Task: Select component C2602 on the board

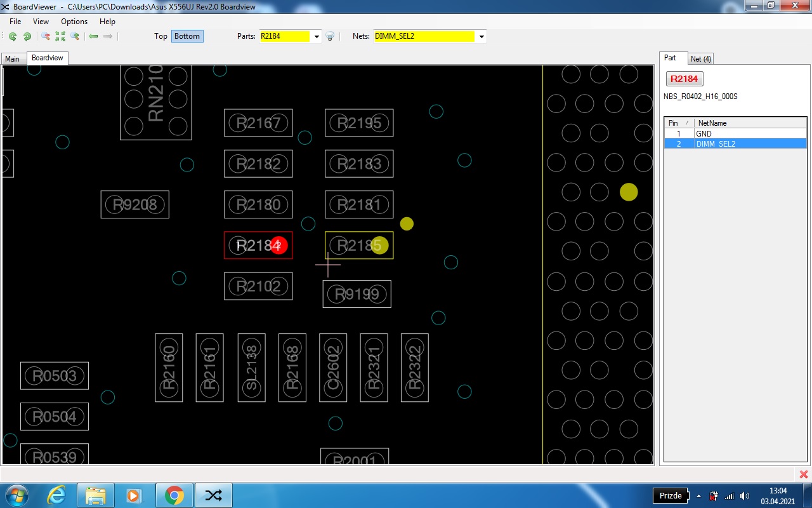Action: tap(333, 368)
